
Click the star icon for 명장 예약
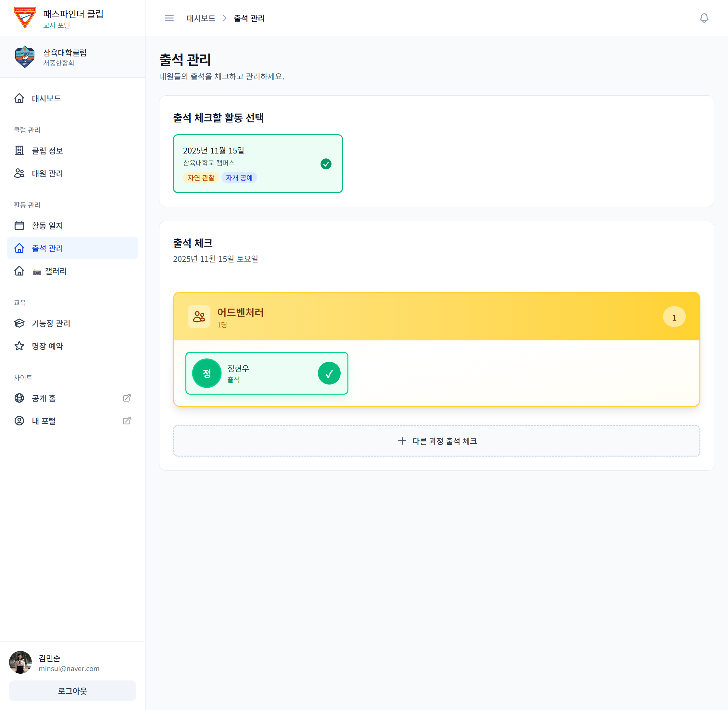click(19, 346)
